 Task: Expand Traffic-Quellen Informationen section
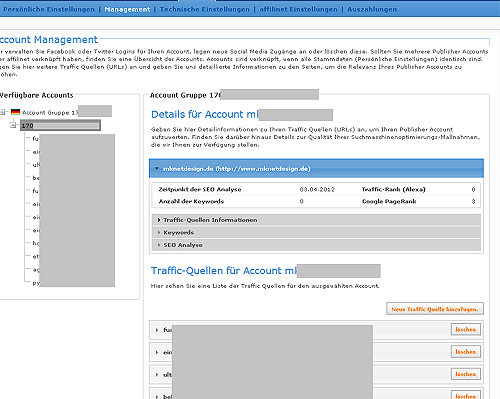tap(316, 220)
